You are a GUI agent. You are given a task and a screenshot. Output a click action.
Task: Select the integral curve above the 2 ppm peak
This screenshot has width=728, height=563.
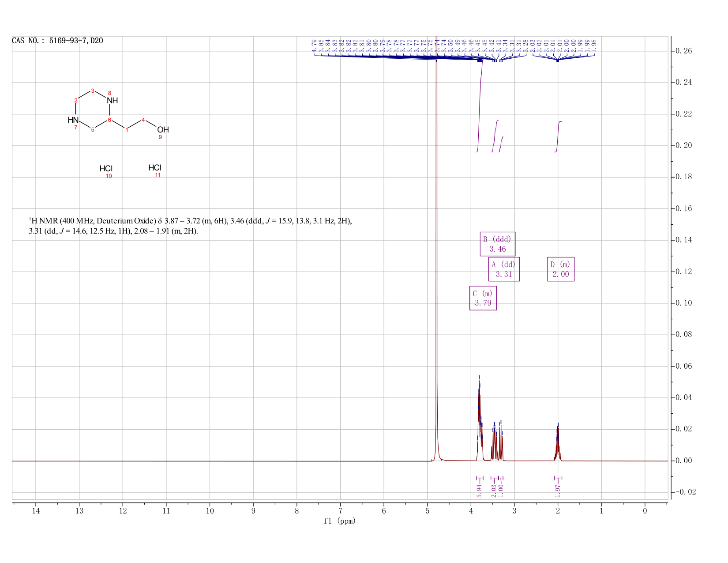click(x=558, y=136)
